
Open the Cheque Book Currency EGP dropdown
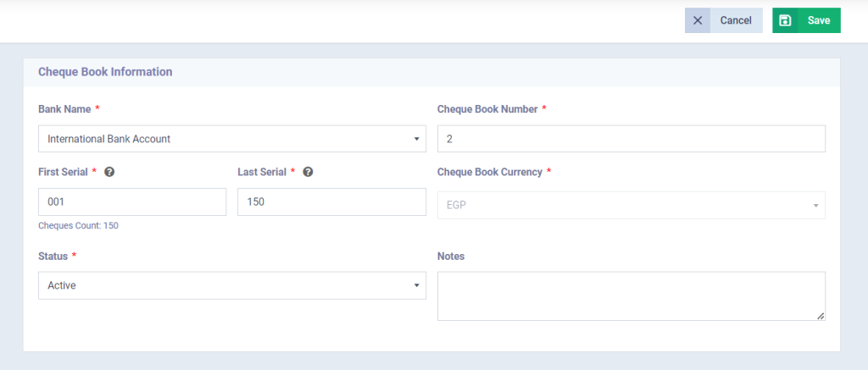click(631, 205)
